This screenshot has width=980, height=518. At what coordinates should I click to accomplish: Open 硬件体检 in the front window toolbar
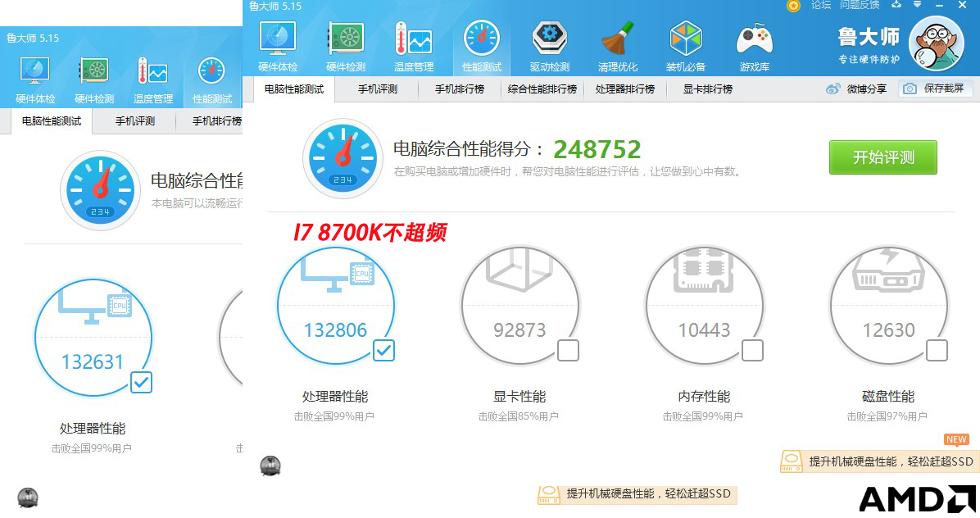(x=278, y=46)
